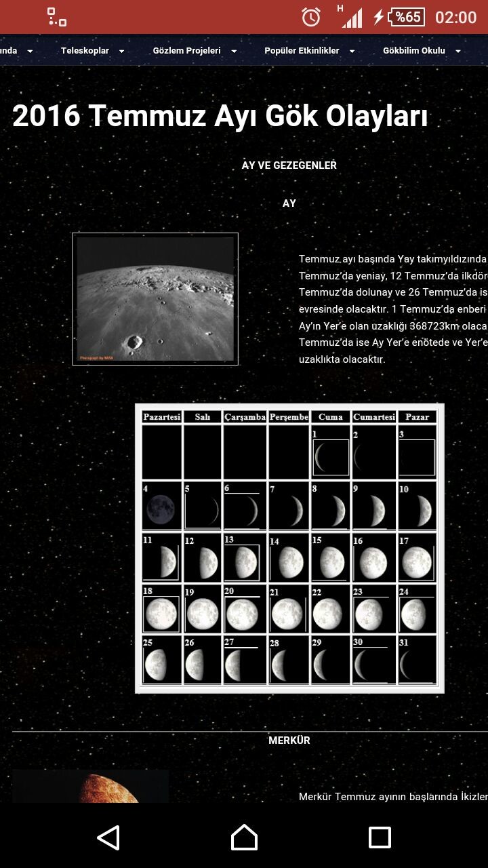Select day 22 moon phase cell

tap(331, 609)
